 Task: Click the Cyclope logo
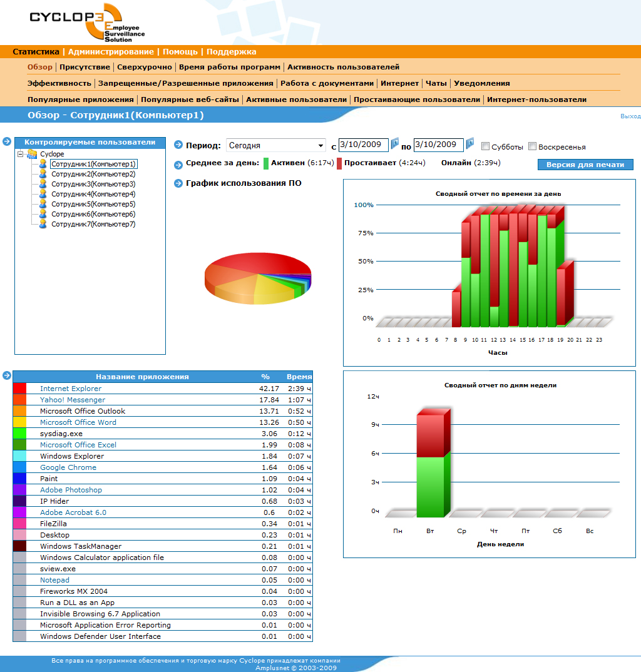point(87,23)
